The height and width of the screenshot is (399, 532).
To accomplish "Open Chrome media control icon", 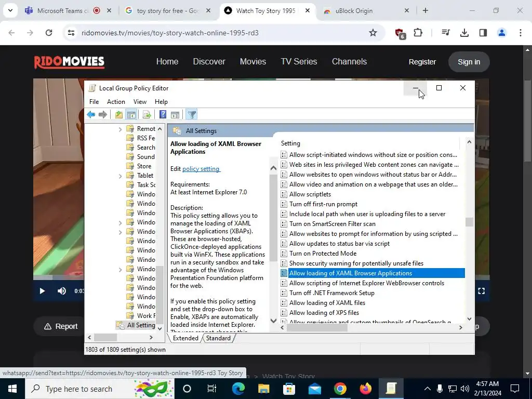I will tap(446, 33).
